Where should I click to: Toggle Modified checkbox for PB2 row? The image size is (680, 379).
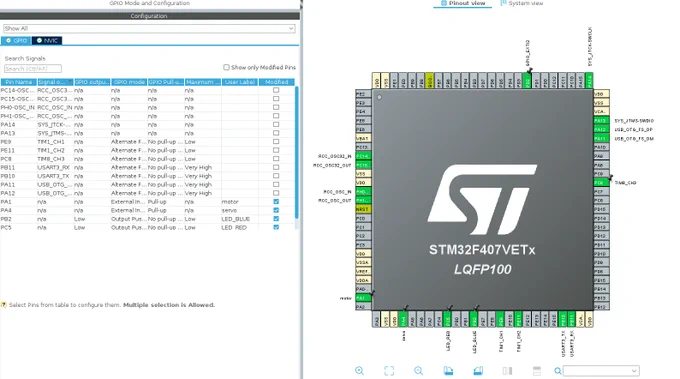click(x=276, y=219)
